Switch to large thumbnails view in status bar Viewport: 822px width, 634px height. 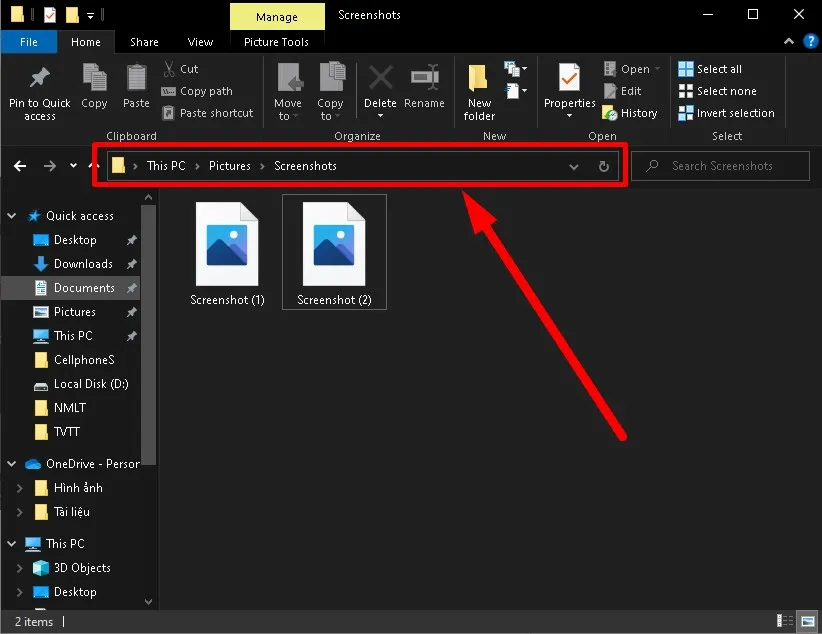(806, 621)
